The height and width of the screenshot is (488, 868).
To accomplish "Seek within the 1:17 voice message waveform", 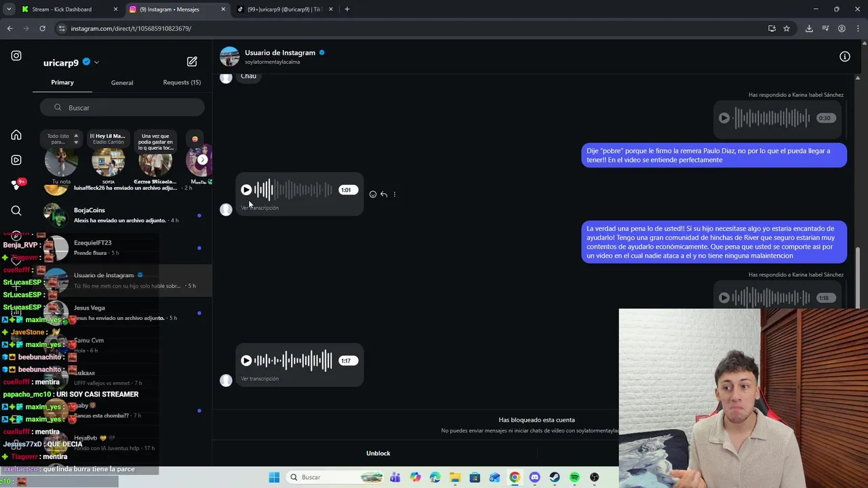I will pyautogui.click(x=293, y=361).
